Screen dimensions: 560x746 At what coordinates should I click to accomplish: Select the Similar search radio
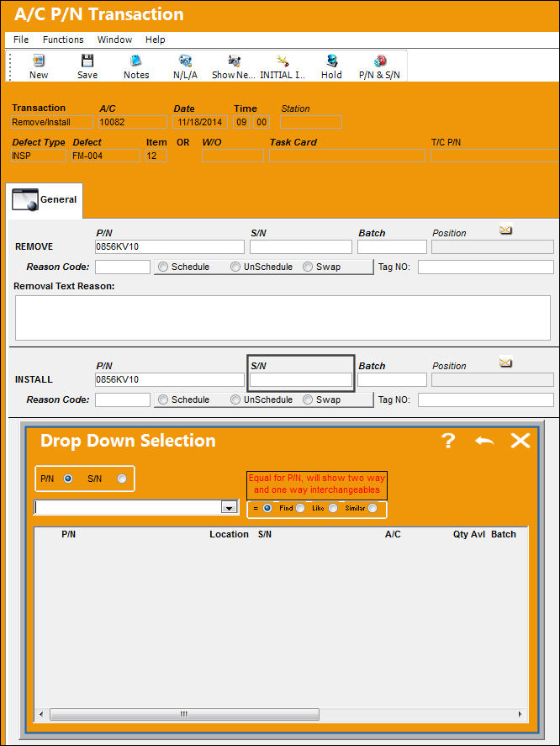(x=372, y=508)
